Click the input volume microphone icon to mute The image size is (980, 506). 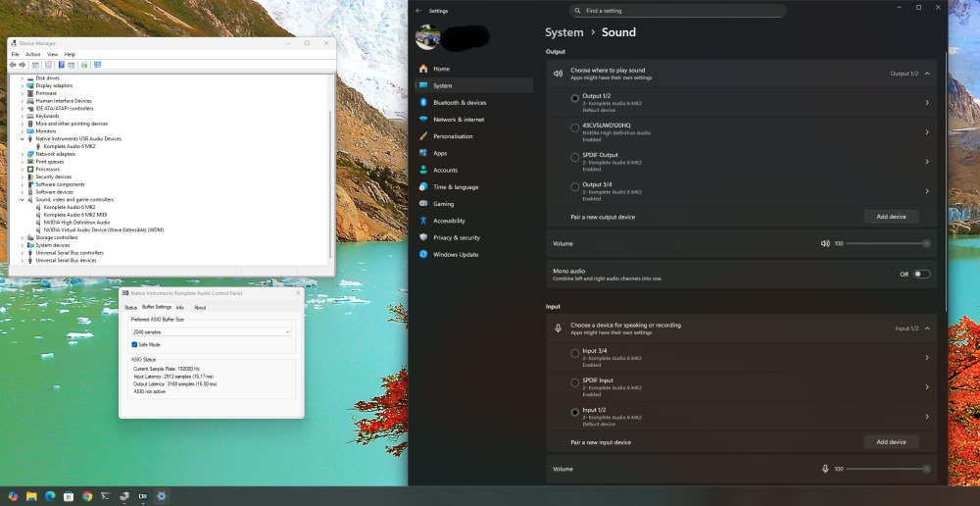[x=825, y=469]
